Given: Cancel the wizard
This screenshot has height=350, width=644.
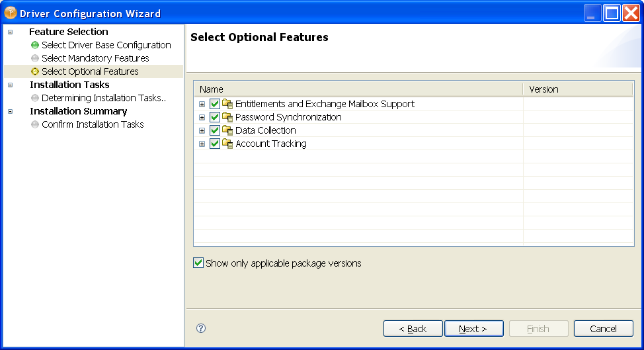Looking at the screenshot, I should click(x=604, y=329).
